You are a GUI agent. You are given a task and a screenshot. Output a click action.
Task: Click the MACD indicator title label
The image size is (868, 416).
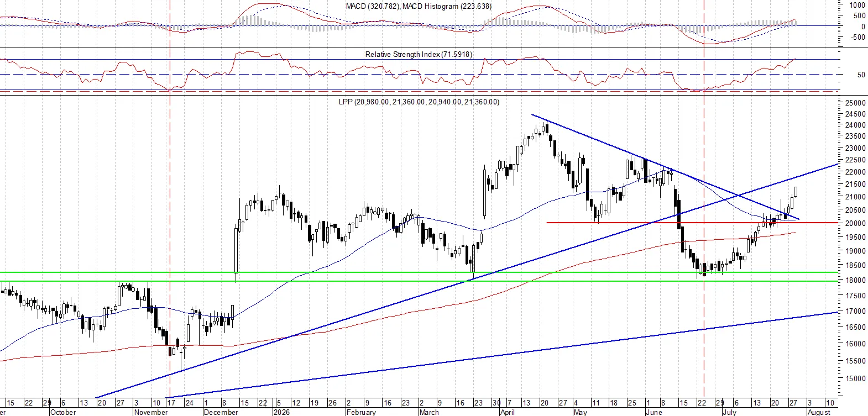click(x=419, y=6)
